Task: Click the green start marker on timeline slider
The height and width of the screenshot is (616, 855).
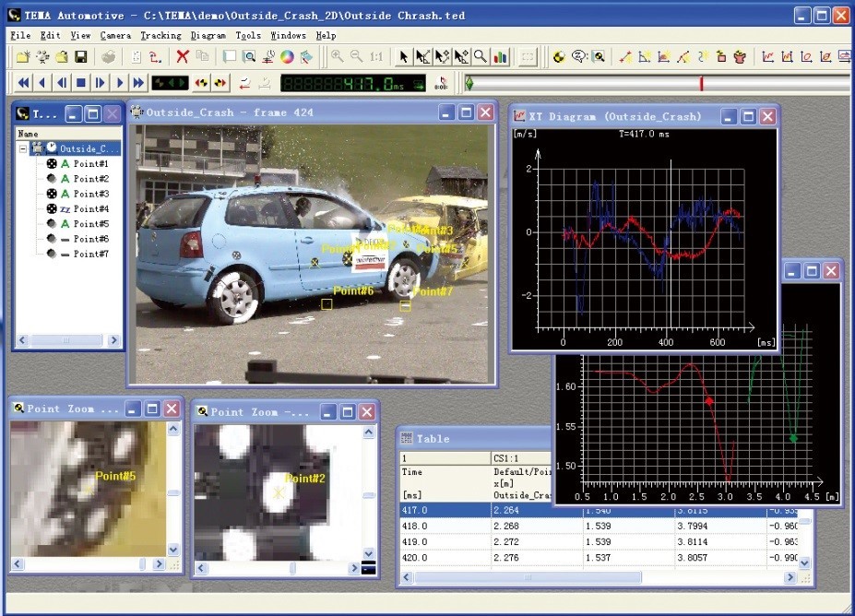Action: pyautogui.click(x=469, y=84)
